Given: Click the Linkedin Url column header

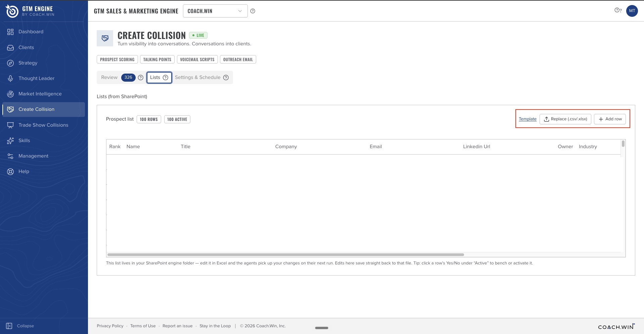Looking at the screenshot, I should (x=477, y=147).
